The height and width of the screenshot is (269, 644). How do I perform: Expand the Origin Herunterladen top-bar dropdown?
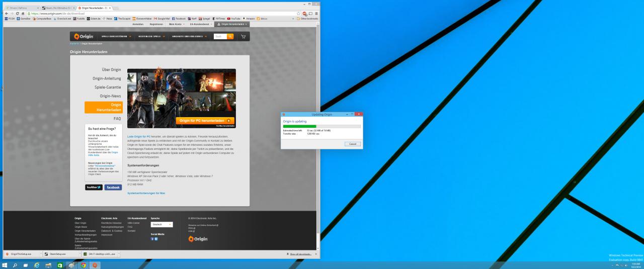point(232,24)
